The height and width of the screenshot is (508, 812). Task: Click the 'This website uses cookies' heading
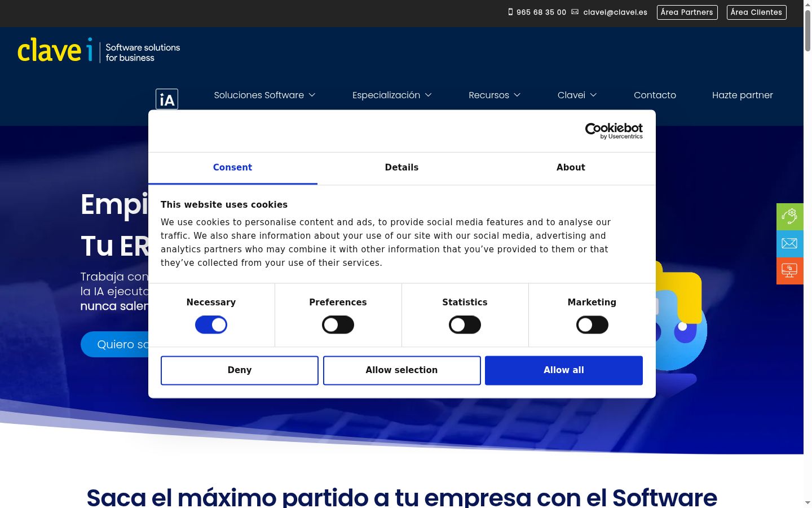tap(224, 204)
